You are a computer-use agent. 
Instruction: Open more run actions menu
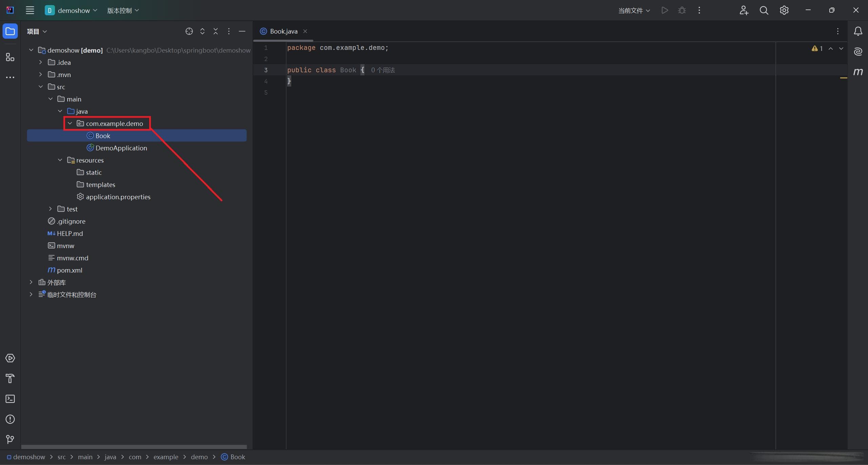coord(699,10)
